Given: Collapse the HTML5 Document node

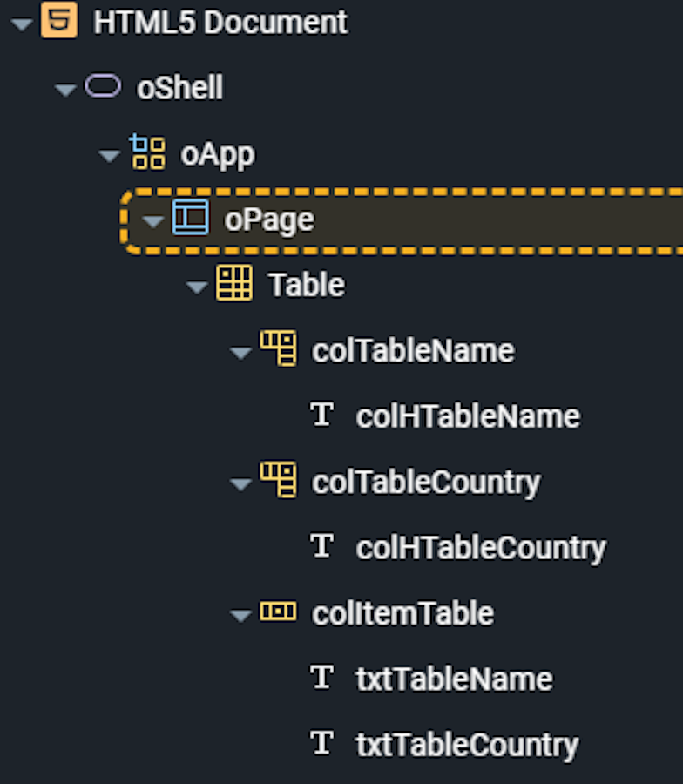Looking at the screenshot, I should point(22,24).
